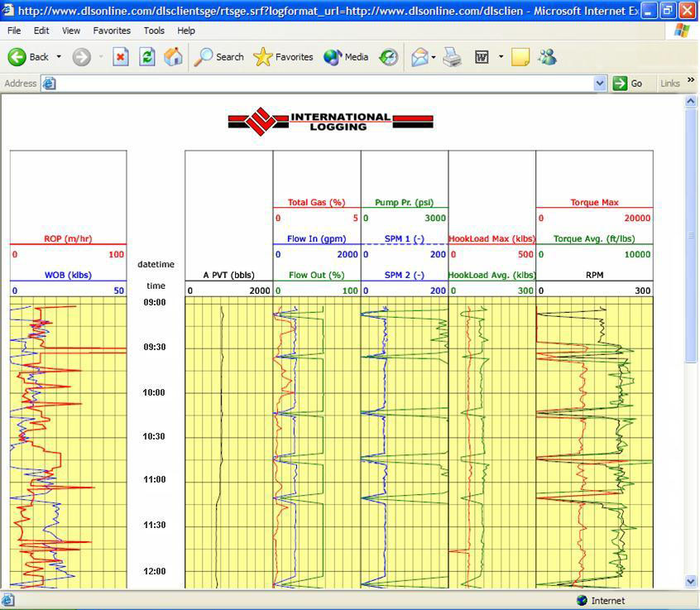Click the Torque Avg. (ft/lbs) label
The width and height of the screenshot is (700, 610).
coord(594,238)
